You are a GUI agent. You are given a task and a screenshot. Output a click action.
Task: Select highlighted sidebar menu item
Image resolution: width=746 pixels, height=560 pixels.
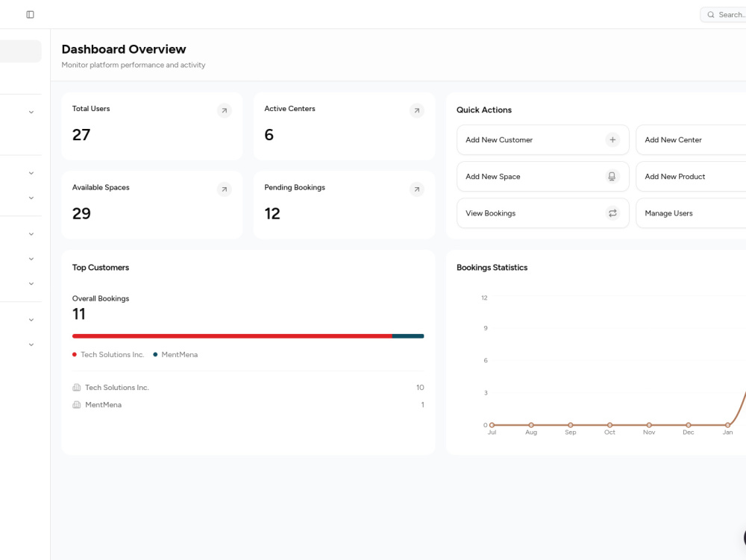coord(20,51)
